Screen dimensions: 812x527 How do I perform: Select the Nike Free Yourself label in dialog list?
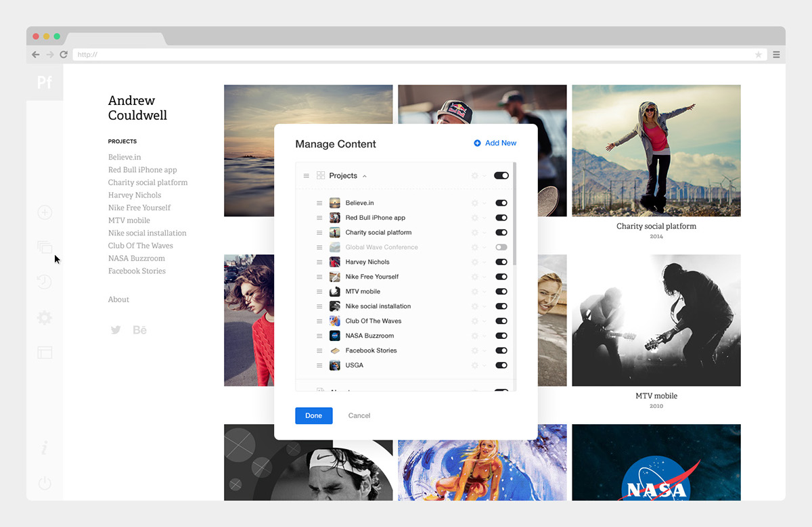(x=372, y=277)
